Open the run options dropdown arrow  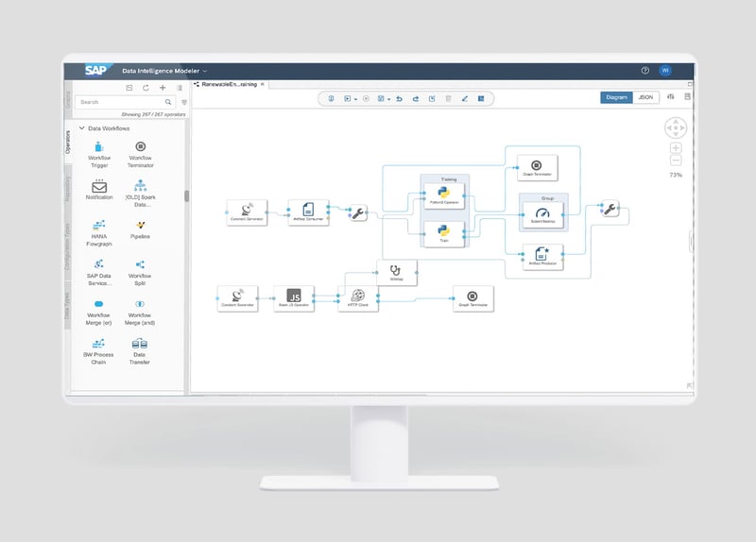356,99
